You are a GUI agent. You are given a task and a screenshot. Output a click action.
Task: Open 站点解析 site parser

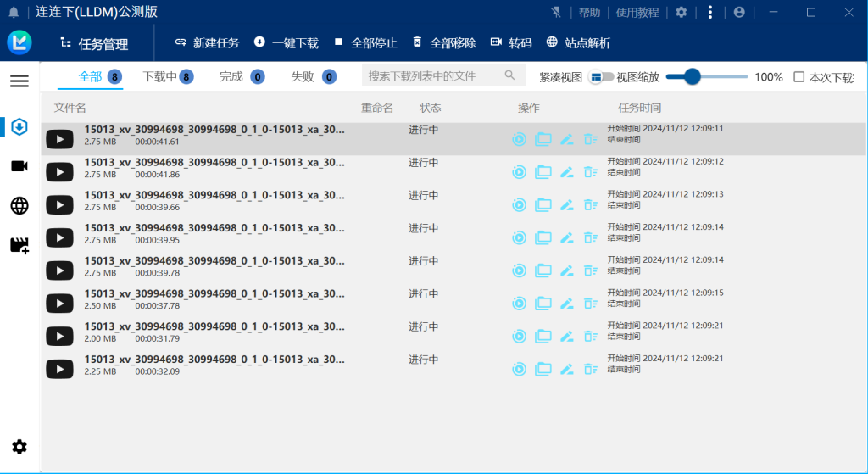tap(578, 42)
